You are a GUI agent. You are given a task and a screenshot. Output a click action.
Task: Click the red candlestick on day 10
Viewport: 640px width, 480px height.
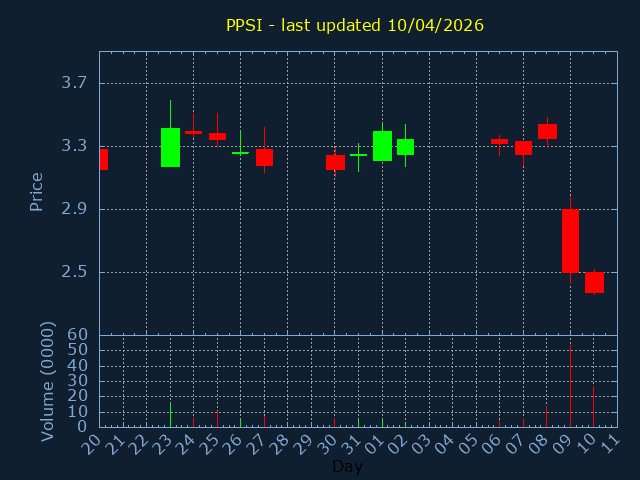point(594,282)
